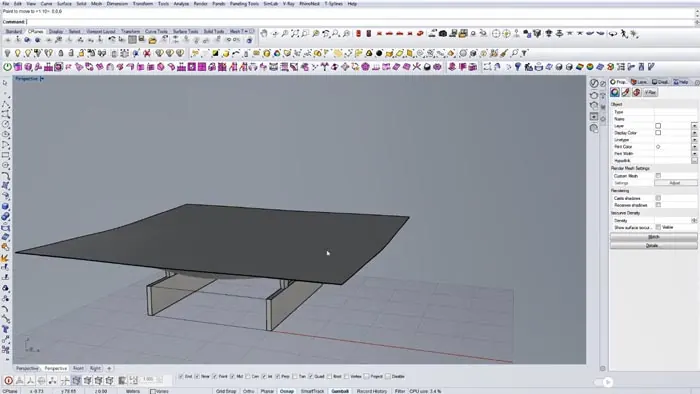Open the Layer dropdown arrow in Properties
Viewport: 700px width, 394px height.
pyautogui.click(x=694, y=126)
